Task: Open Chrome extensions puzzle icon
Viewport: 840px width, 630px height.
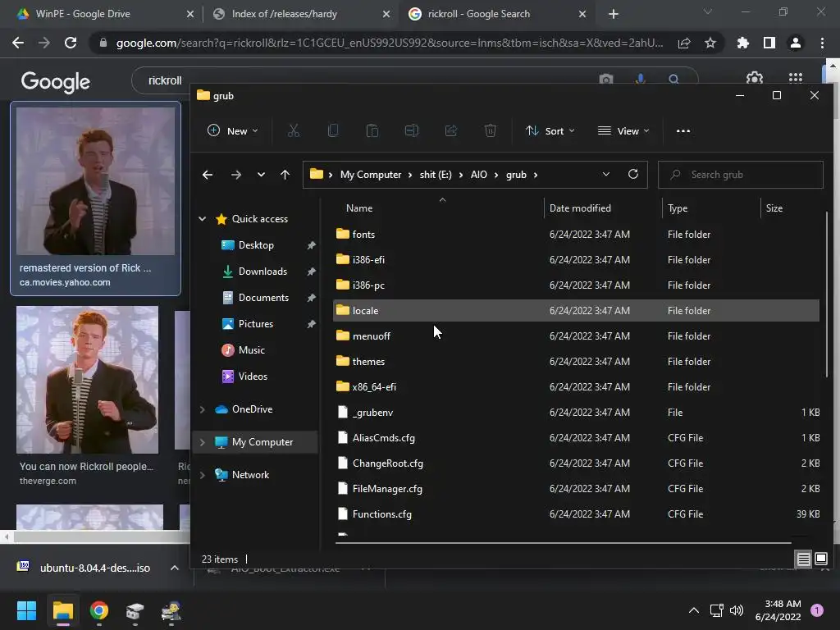Action: tap(743, 43)
